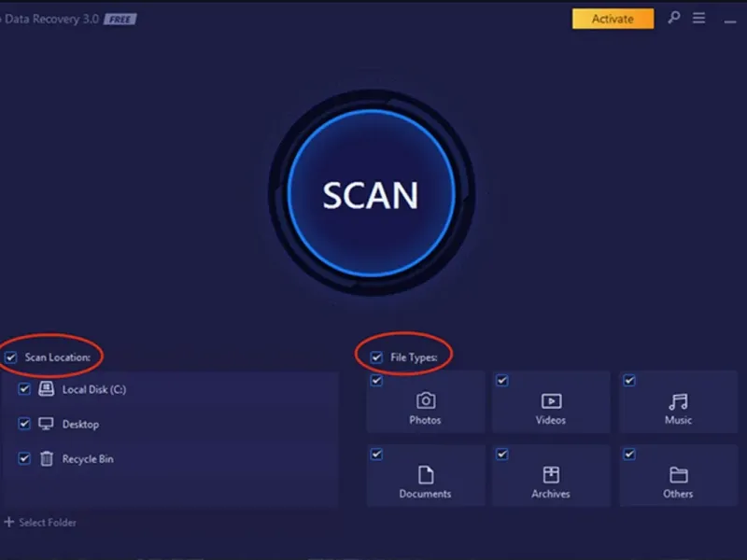Toggle the Local Disk (C:) checkbox
The image size is (747, 560).
[x=24, y=389]
